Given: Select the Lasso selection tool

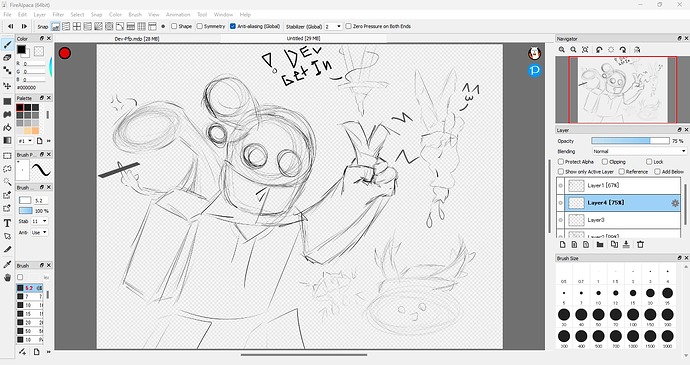Looking at the screenshot, I should [x=7, y=169].
